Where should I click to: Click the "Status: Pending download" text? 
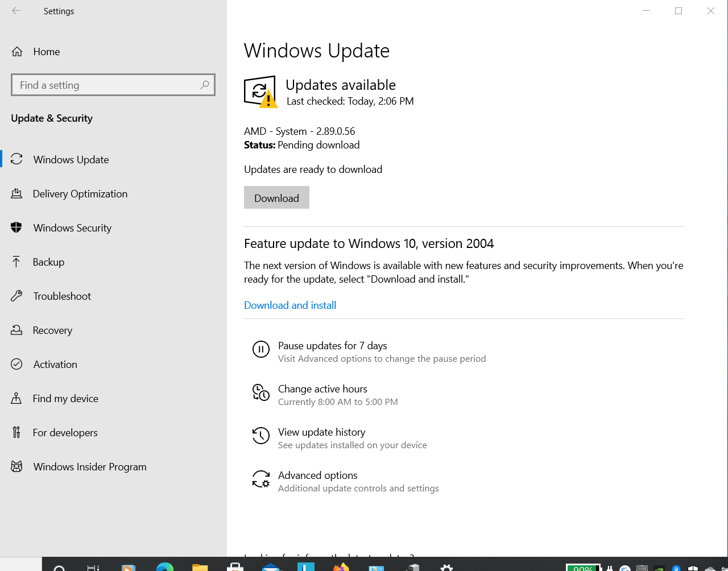tap(302, 145)
